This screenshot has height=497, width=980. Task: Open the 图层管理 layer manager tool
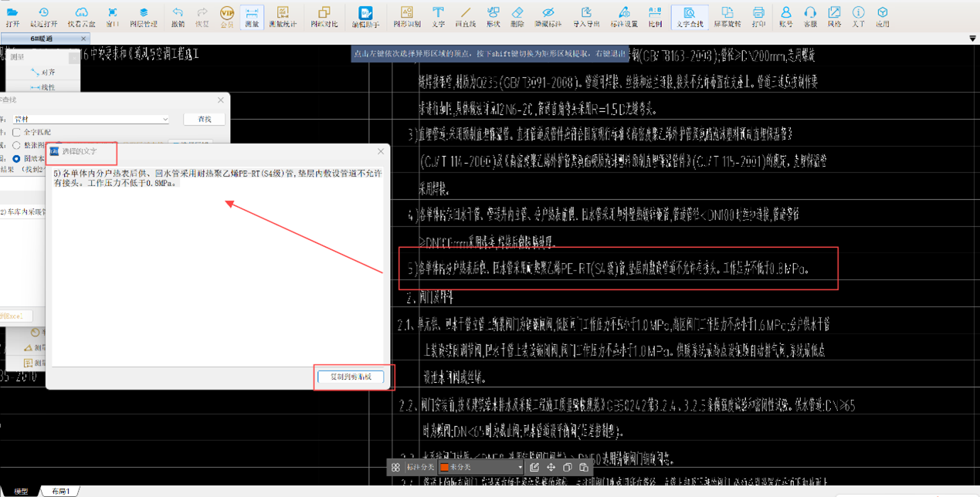point(144,16)
